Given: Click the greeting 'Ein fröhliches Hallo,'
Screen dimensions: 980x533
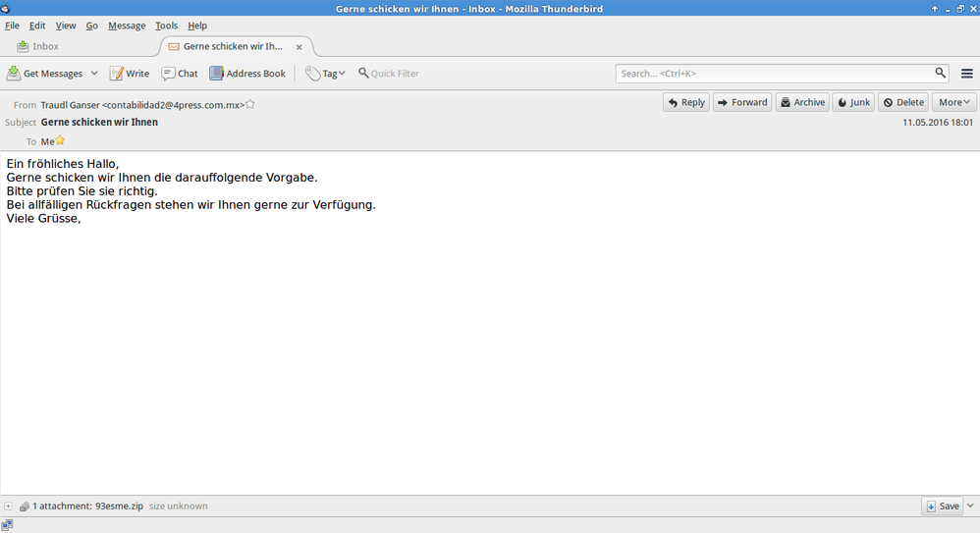Looking at the screenshot, I should point(63,164).
